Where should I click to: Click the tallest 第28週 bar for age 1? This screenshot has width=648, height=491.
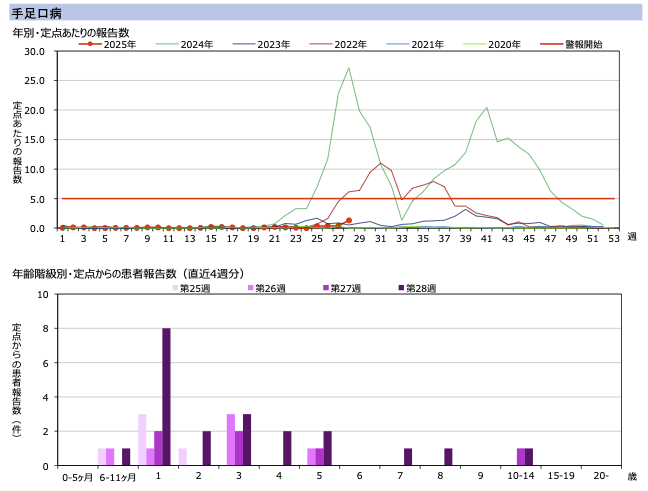point(166,397)
